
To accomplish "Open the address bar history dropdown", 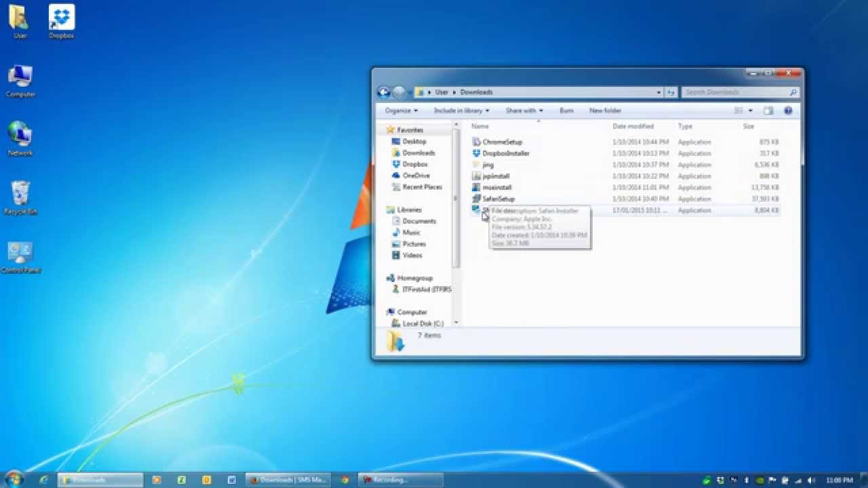I will click(x=658, y=92).
